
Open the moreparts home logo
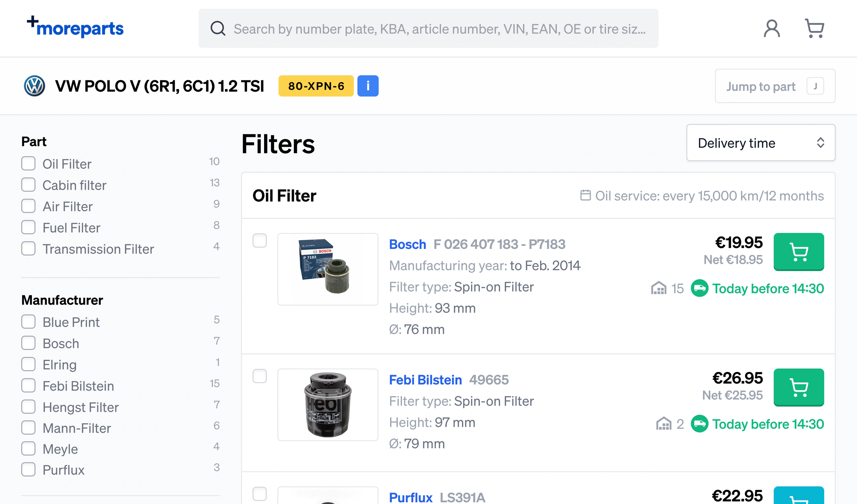[75, 27]
